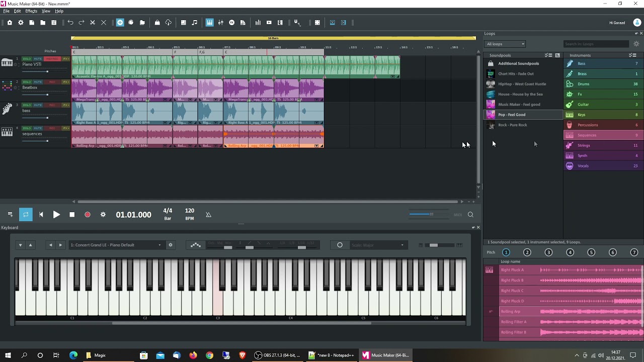Select the scissors cut tool
This screenshot has width=644, height=362.
(x=93, y=23)
